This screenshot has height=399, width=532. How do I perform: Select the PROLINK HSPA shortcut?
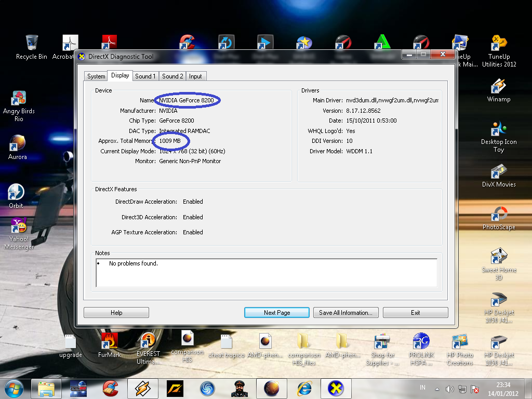[x=421, y=350]
